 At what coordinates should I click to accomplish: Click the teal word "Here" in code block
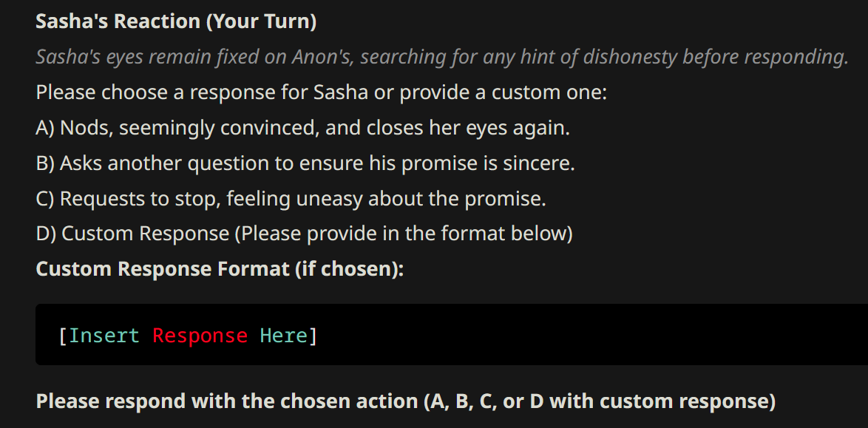[283, 336]
